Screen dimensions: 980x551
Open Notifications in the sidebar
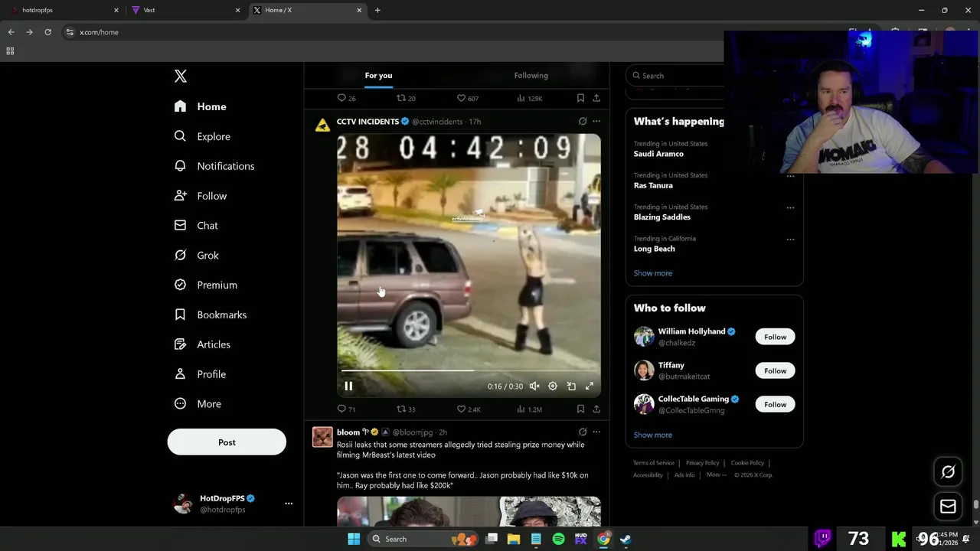coord(214,166)
